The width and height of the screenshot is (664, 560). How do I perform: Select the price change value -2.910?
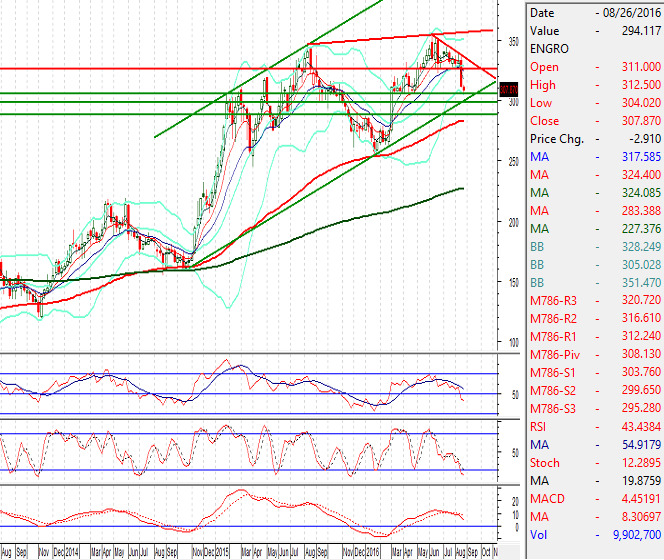coord(646,139)
